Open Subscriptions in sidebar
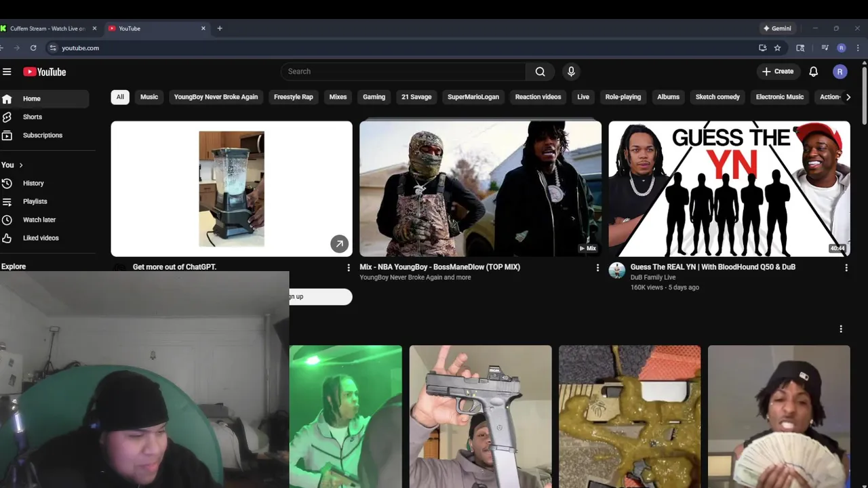Screen dimensions: 868x488 44,135
